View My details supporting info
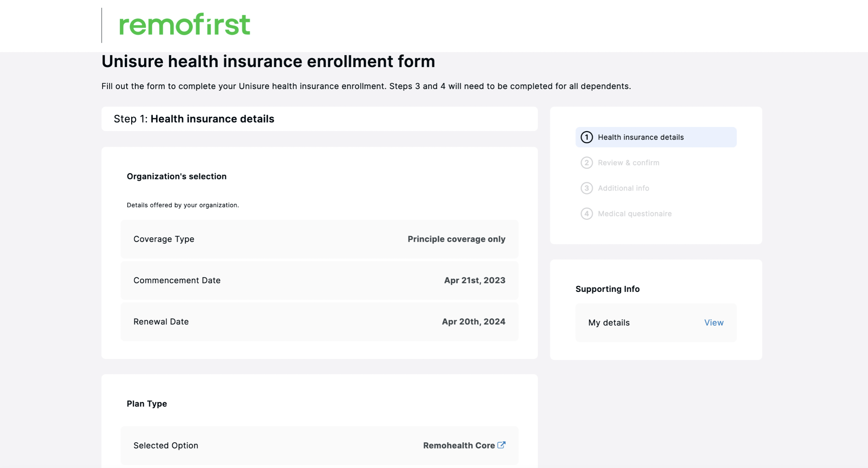This screenshot has height=468, width=868. coord(714,322)
